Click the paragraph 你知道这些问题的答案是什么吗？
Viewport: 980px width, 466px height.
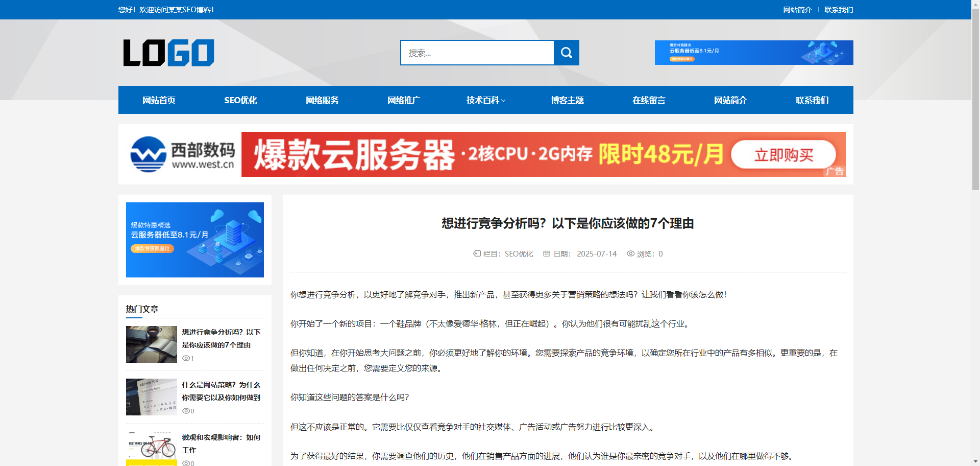350,397
